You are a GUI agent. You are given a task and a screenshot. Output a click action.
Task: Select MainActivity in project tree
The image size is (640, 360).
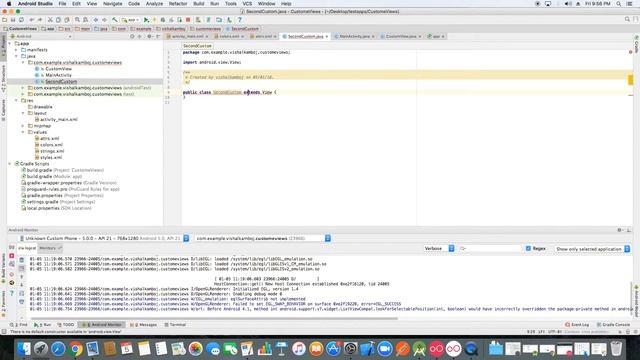click(x=58, y=75)
